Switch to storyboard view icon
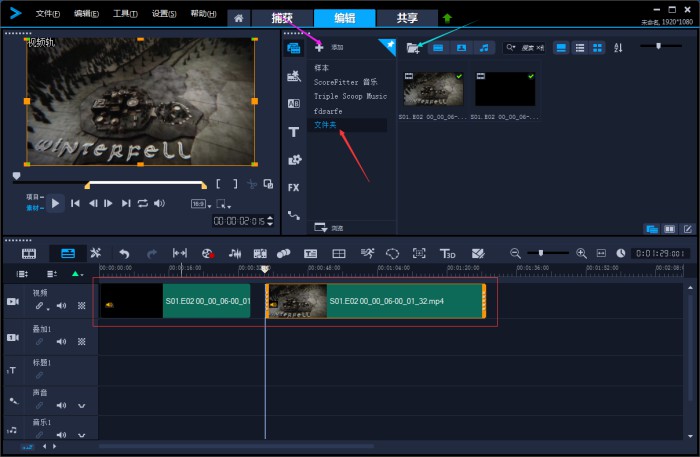The image size is (700, 457). pos(29,254)
